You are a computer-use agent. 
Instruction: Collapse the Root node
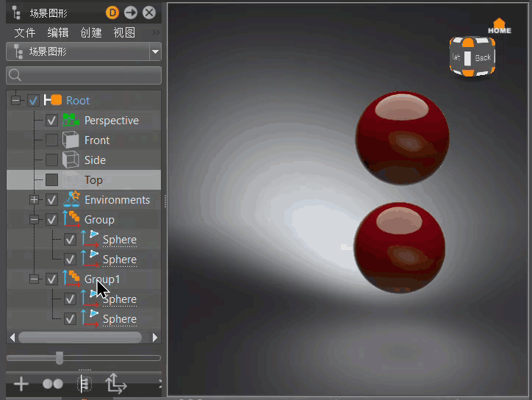click(15, 101)
